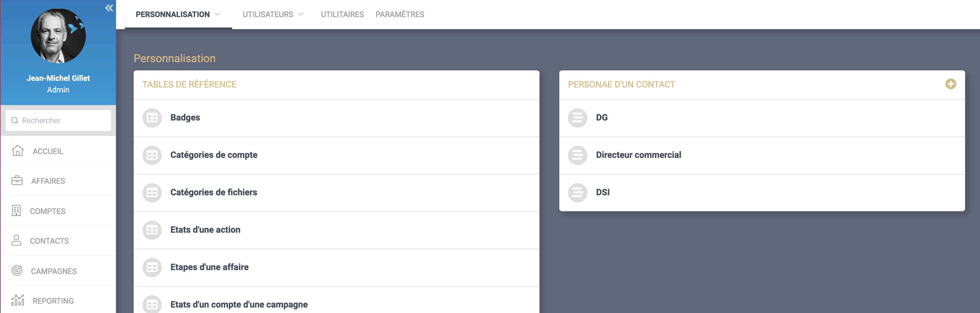Open the Paramètres tab
Viewport: 980px width, 313px height.
click(x=400, y=15)
